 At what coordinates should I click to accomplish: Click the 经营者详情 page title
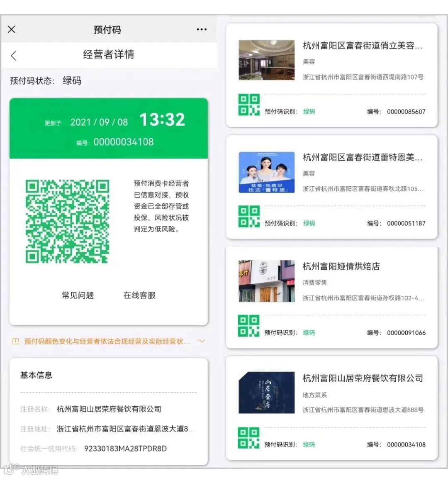click(109, 54)
